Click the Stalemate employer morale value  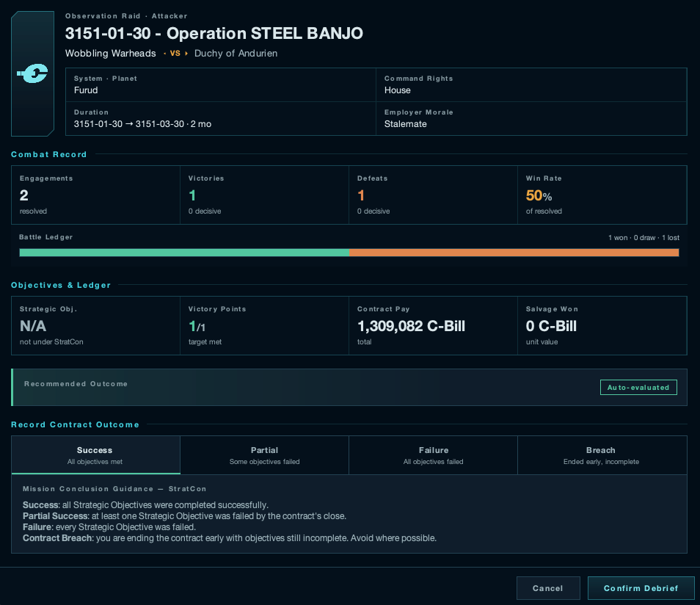point(405,124)
